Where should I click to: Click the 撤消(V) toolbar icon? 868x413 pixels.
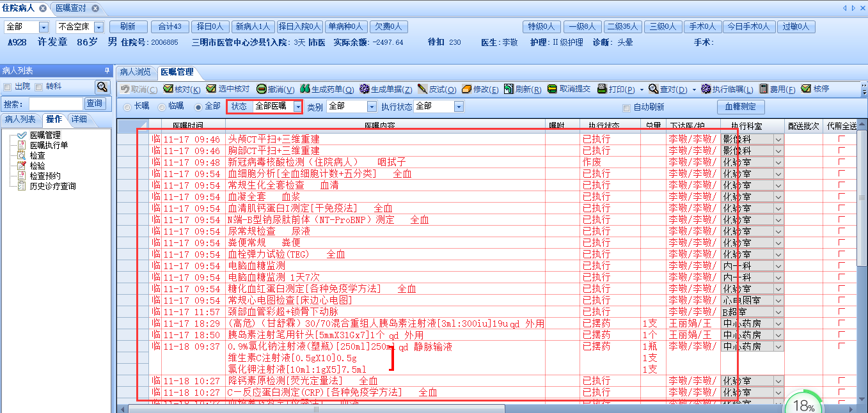(x=262, y=90)
